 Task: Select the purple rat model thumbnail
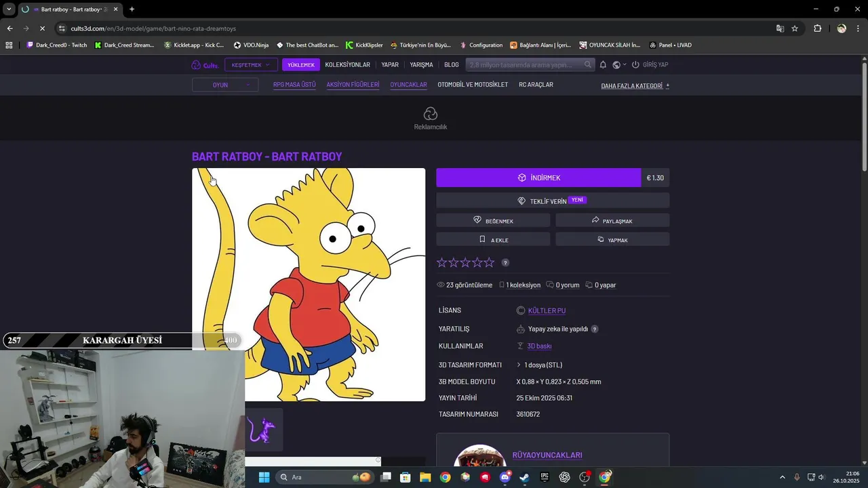(264, 429)
